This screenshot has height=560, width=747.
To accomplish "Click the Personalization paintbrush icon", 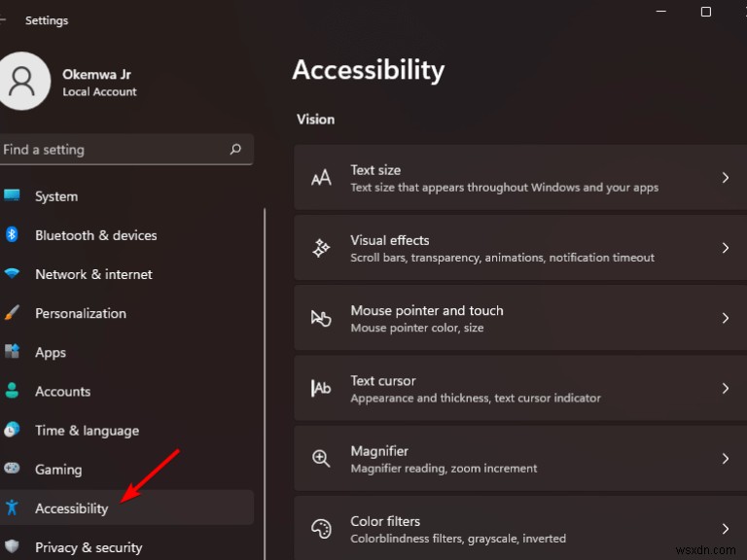I will [x=12, y=312].
